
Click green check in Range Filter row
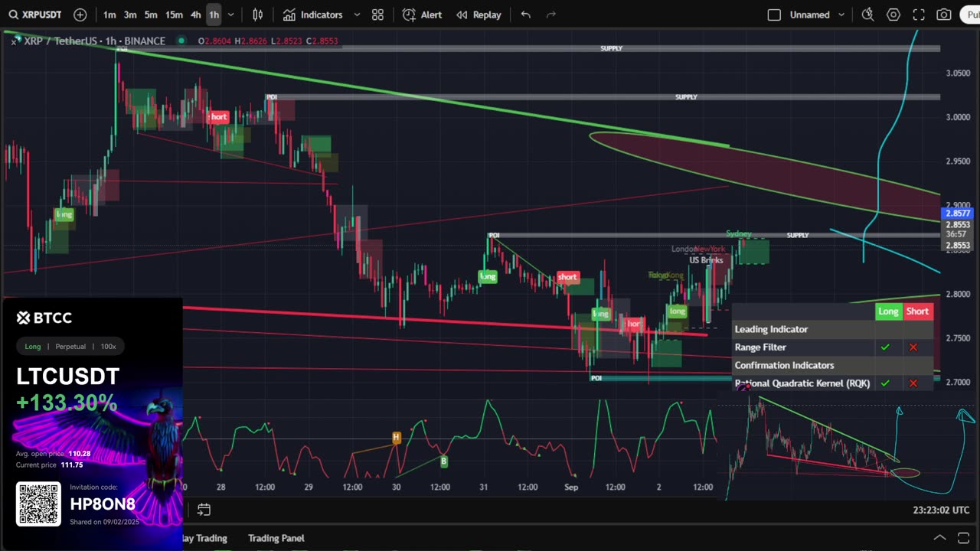[x=885, y=347]
